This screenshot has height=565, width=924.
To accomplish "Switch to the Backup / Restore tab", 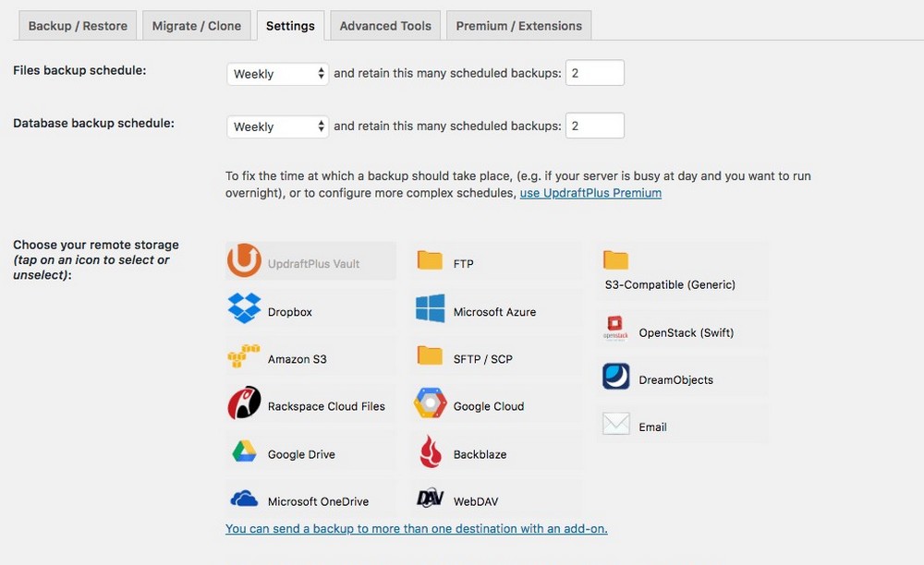I will (78, 26).
